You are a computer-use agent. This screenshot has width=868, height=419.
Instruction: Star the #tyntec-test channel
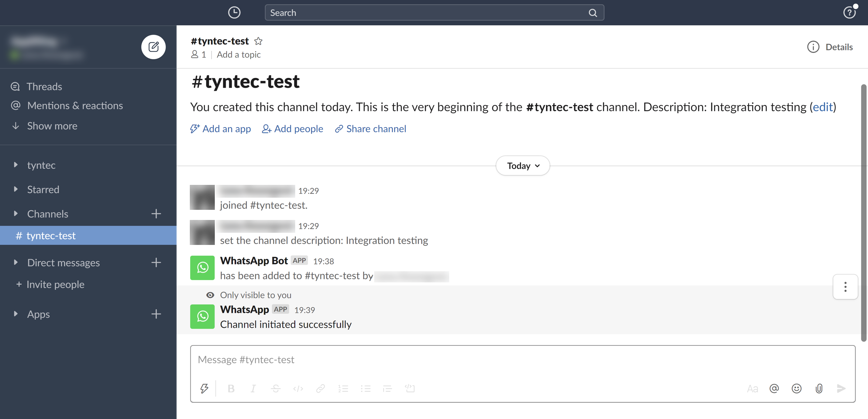click(x=258, y=41)
